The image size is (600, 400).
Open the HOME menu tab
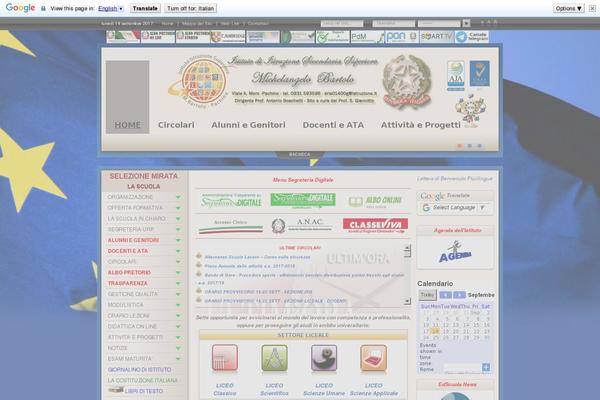pos(127,125)
